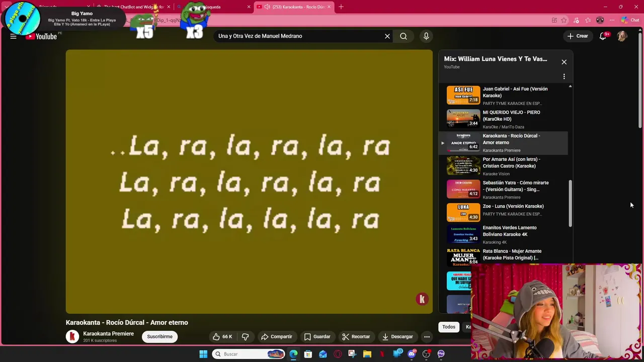Select the Todos filter chip
The image size is (644, 362).
(449, 327)
